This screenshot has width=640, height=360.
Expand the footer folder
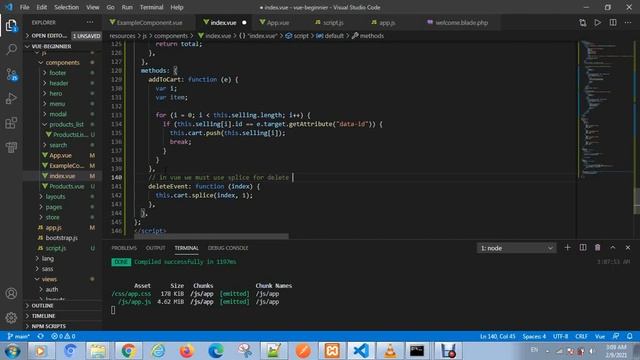pyautogui.click(x=57, y=73)
